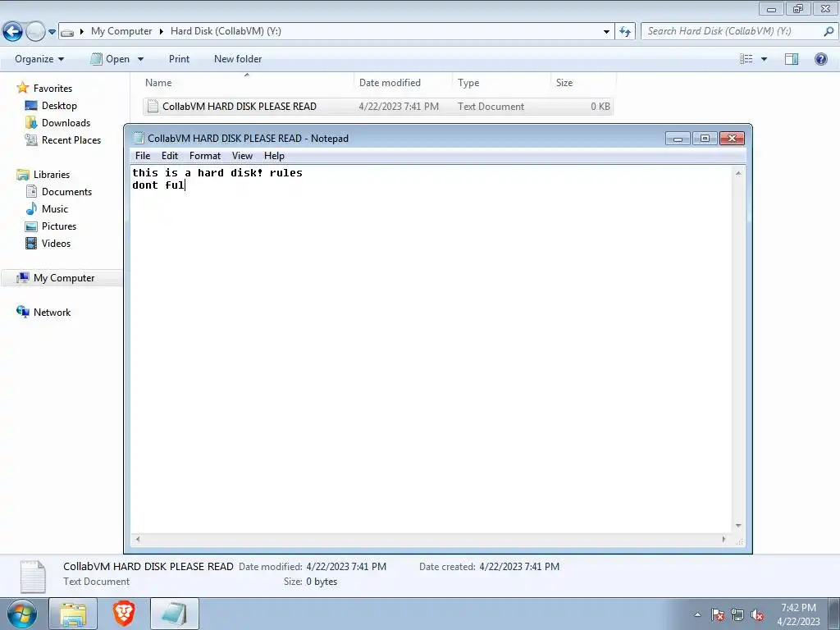Viewport: 840px width, 630px height.
Task: Open Downloads under Favorites
Action: [66, 123]
